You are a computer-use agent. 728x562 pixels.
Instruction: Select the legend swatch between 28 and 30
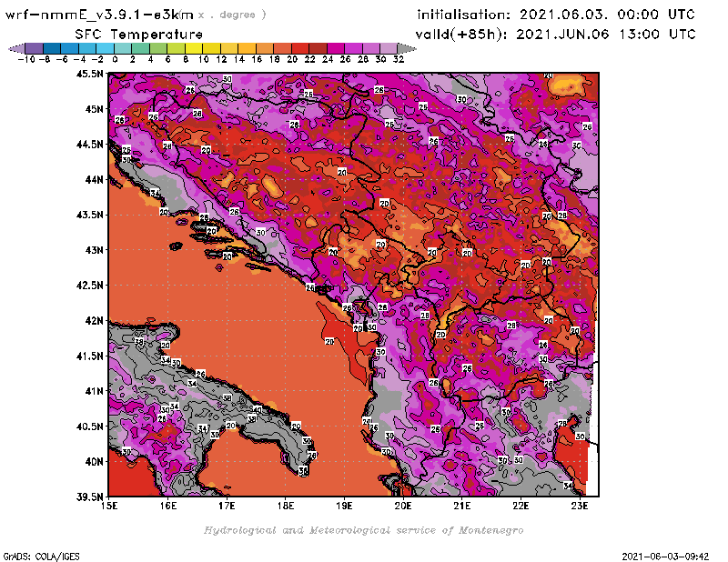click(x=371, y=48)
